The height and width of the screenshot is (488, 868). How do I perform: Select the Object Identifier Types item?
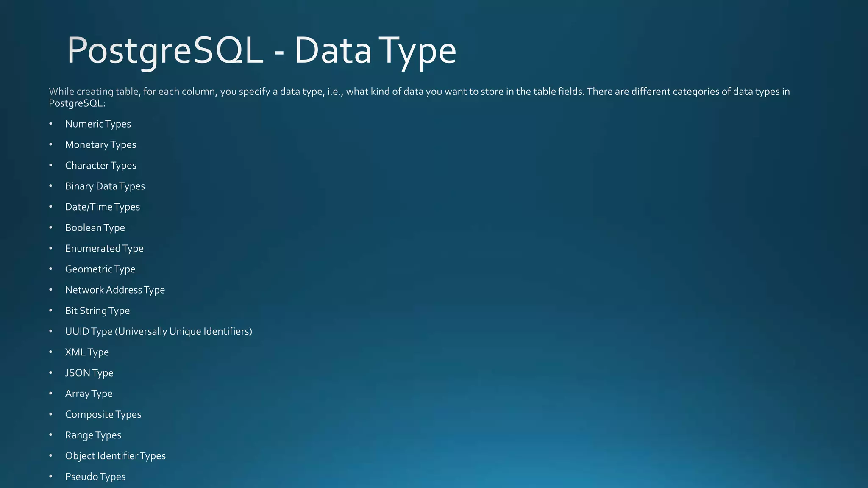[115, 456]
